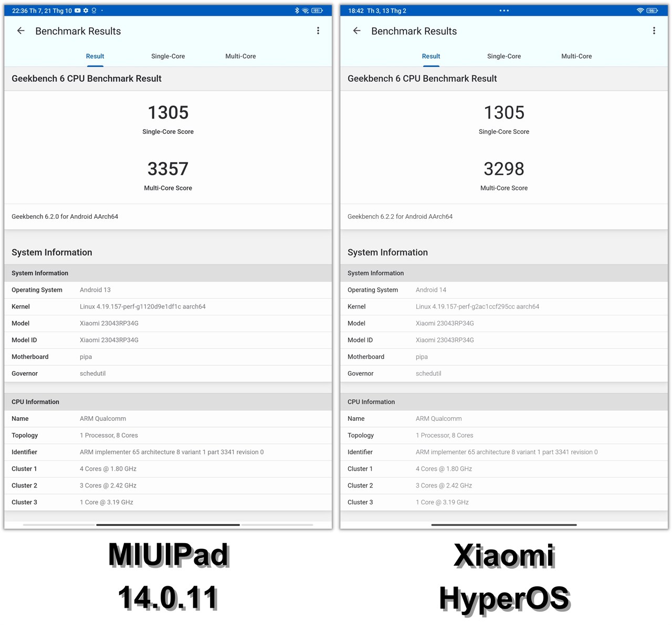Open the three-dot overflow menu in HyperOS panel
672x625 pixels.
(654, 31)
